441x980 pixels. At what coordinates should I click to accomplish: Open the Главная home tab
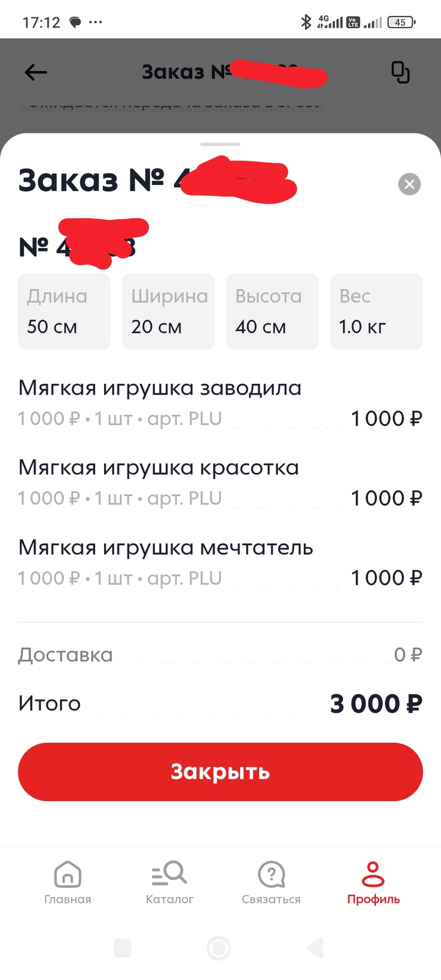(x=67, y=882)
